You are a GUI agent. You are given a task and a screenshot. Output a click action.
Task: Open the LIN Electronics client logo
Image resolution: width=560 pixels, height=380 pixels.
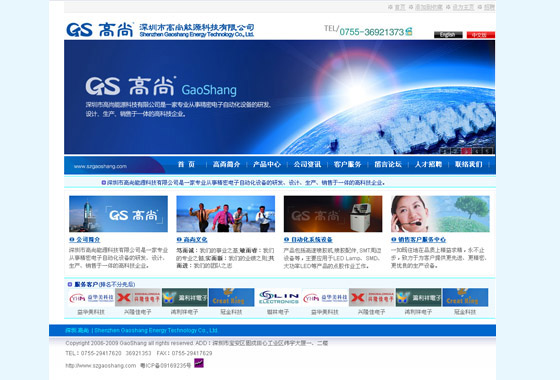pos(279,298)
